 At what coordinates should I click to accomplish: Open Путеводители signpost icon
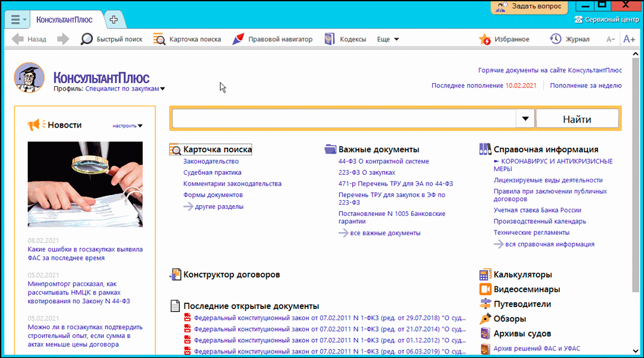[x=485, y=304]
